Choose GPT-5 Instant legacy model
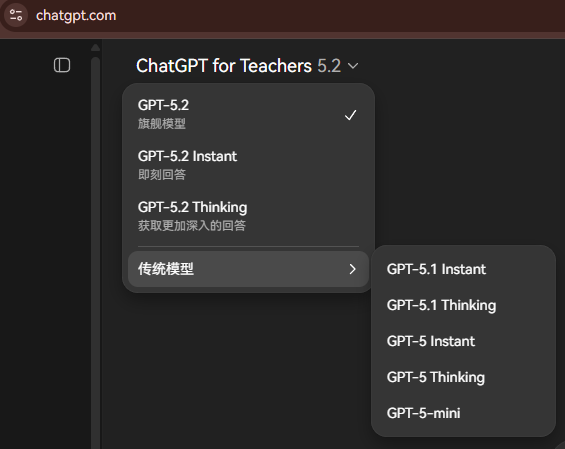 pos(463,341)
